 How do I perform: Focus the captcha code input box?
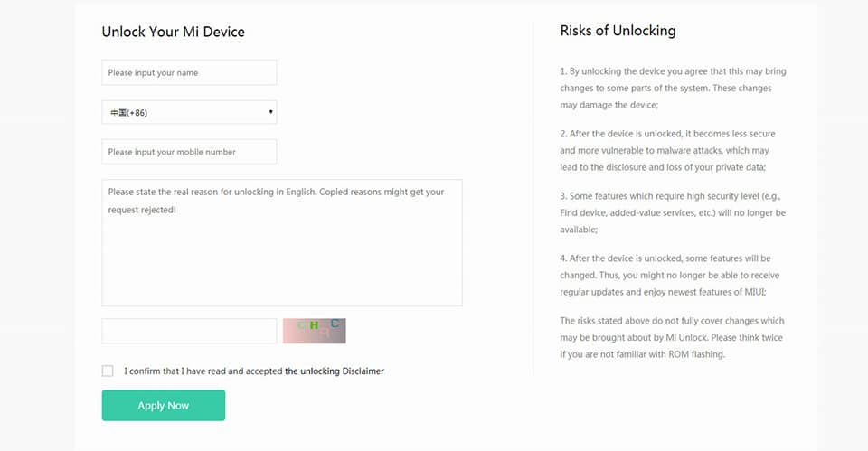point(189,331)
